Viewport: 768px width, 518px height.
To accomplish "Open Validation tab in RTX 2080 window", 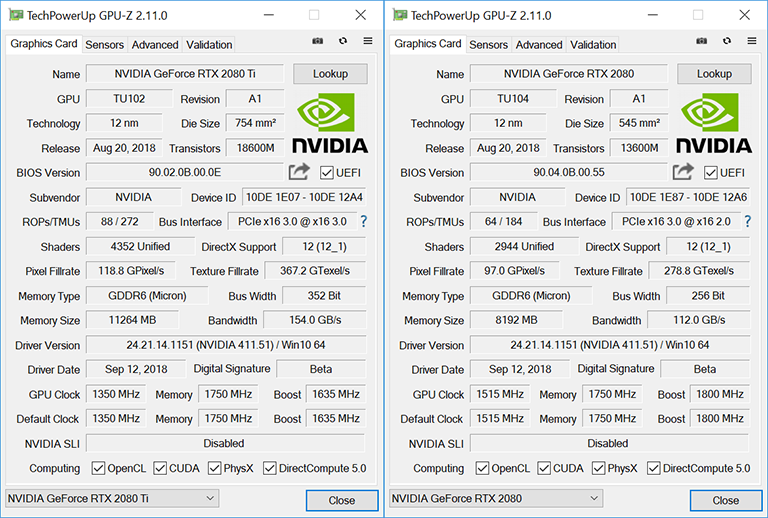I will [x=593, y=45].
